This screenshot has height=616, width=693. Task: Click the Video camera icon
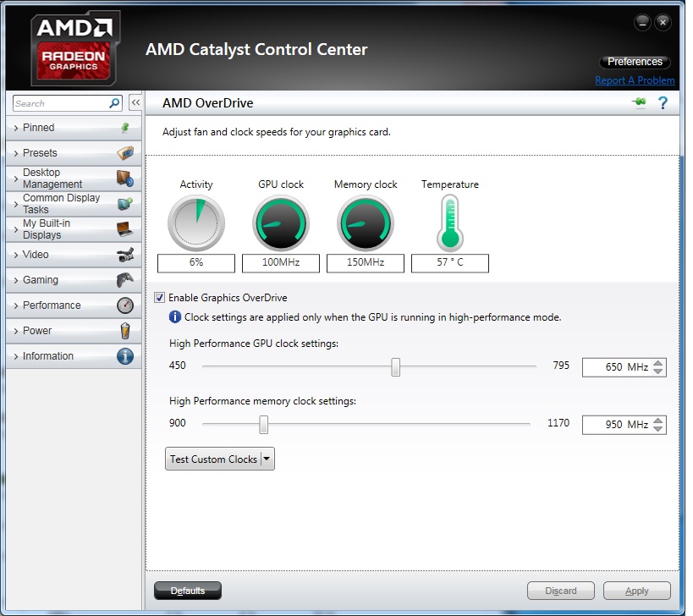pyautogui.click(x=125, y=255)
